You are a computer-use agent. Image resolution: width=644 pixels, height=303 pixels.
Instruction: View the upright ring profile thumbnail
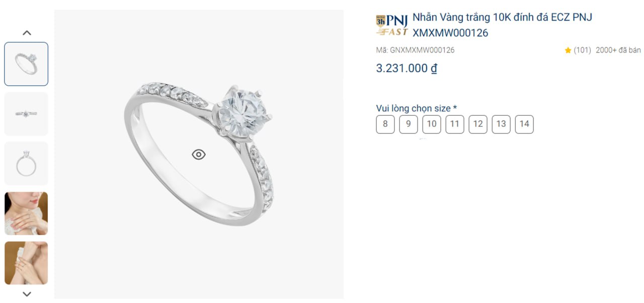click(26, 164)
